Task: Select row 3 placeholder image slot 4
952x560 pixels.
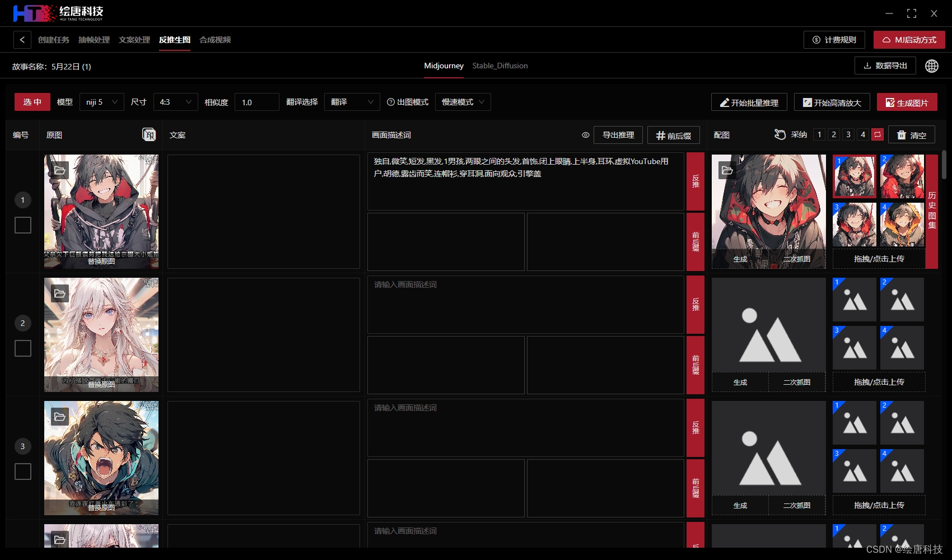Action: click(x=902, y=471)
